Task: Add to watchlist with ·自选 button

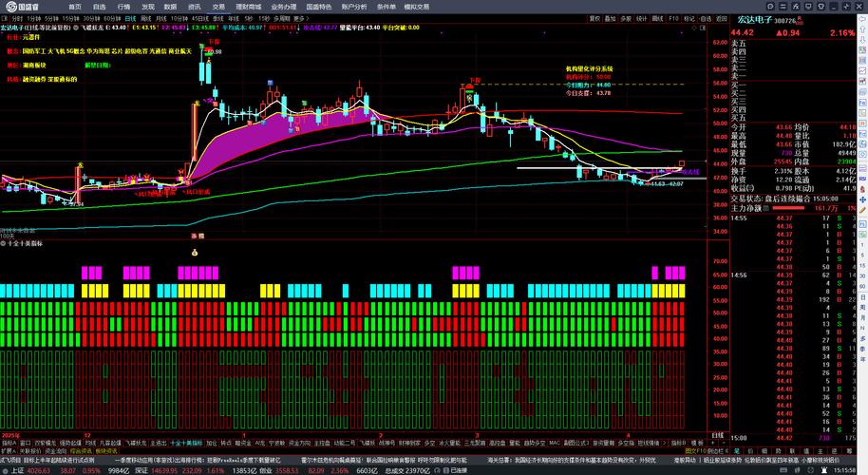Action: click(x=706, y=18)
